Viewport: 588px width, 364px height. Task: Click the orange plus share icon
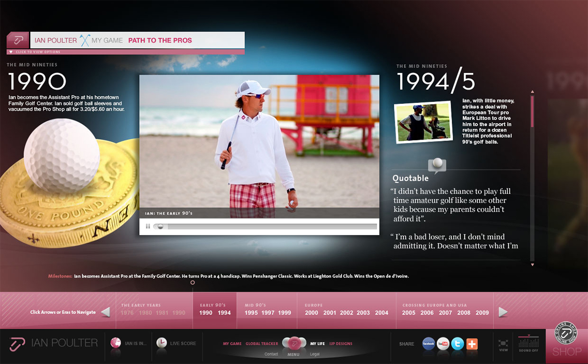click(472, 343)
